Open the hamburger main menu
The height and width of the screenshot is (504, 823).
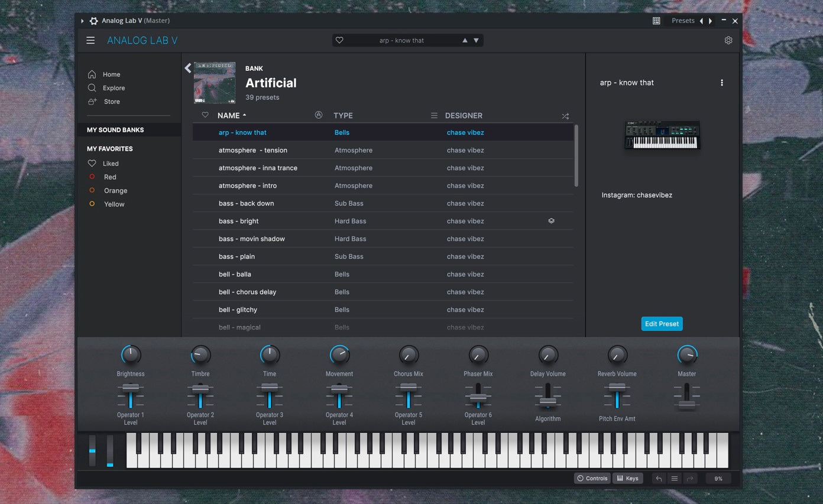pyautogui.click(x=90, y=40)
